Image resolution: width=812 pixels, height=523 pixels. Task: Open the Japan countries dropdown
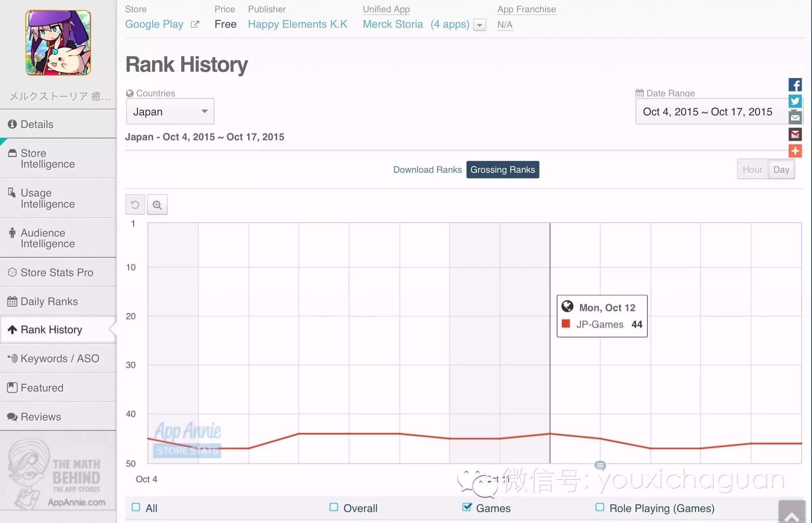point(170,112)
